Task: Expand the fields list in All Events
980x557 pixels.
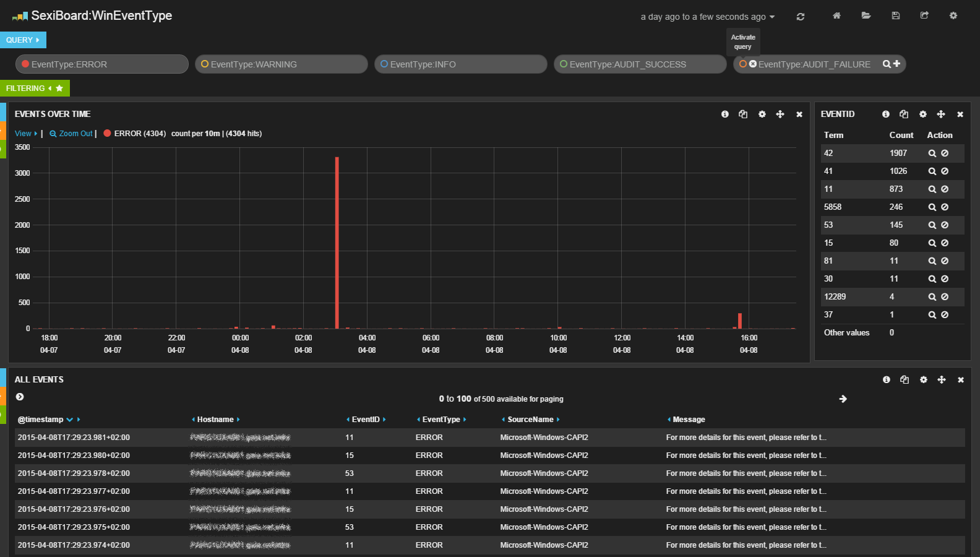Action: click(x=20, y=397)
